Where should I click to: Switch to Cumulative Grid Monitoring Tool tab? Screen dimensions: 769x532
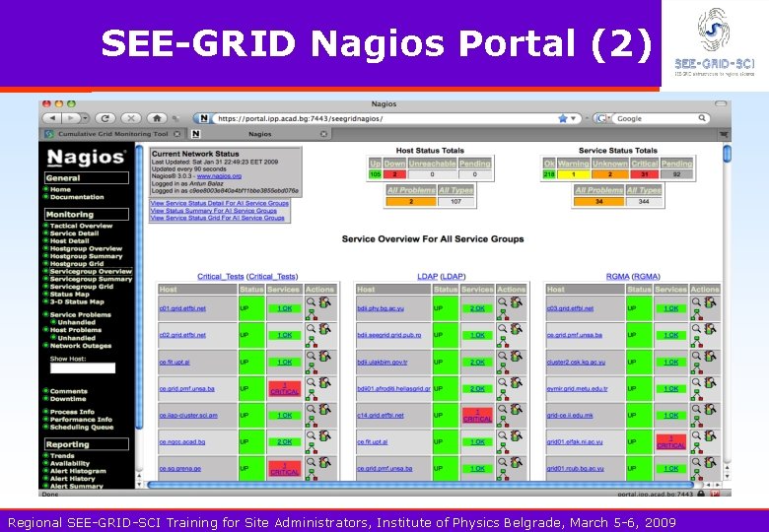click(112, 134)
